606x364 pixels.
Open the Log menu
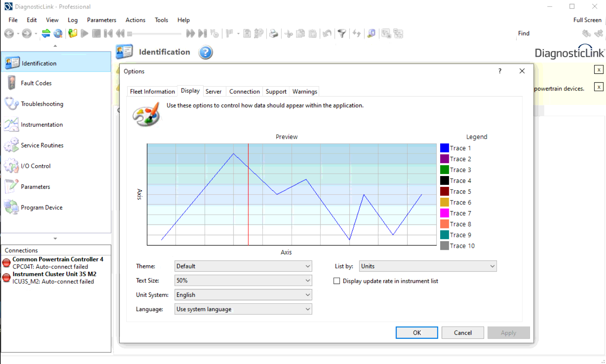[73, 20]
